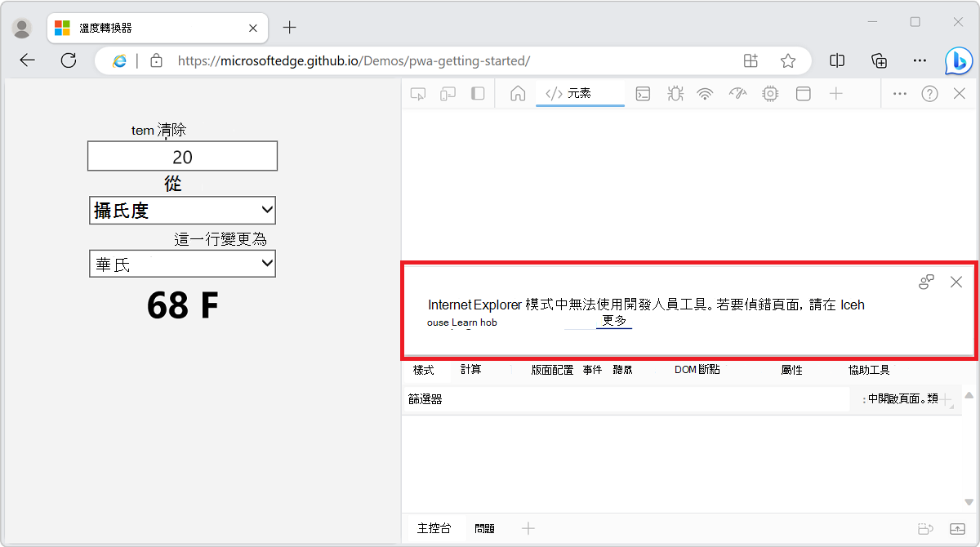Open the Application storage tool icon
Viewport: 980px width, 547px height.
tap(803, 93)
